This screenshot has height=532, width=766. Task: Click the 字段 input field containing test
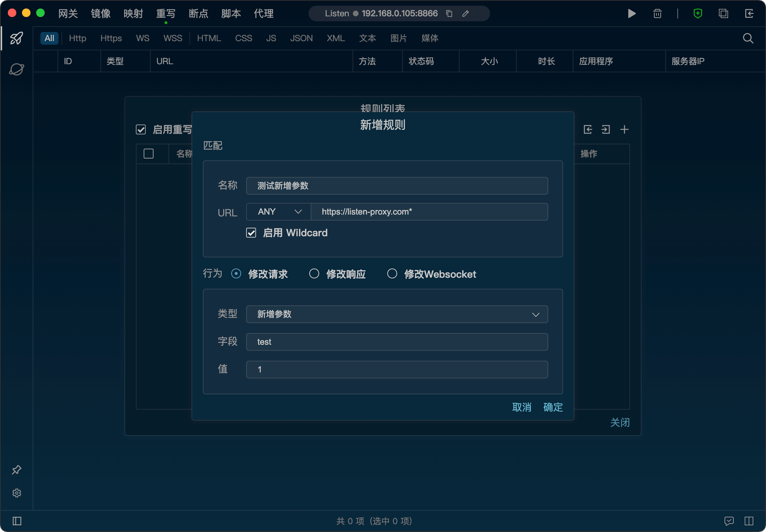(397, 342)
